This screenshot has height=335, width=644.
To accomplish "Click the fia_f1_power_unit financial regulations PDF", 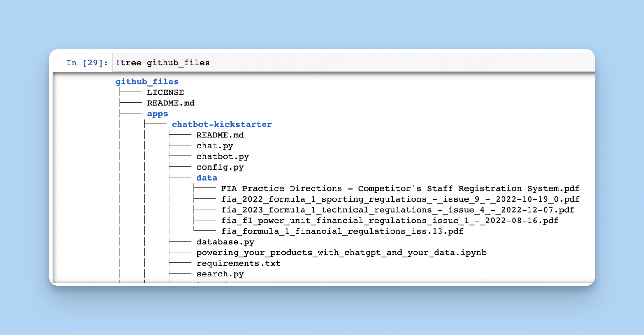I will pos(390,221).
